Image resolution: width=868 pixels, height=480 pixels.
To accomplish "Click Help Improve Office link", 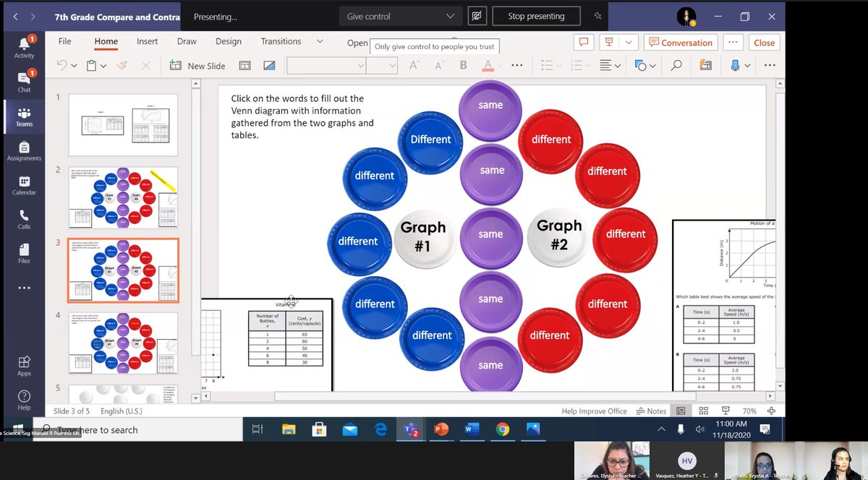I will coord(594,411).
